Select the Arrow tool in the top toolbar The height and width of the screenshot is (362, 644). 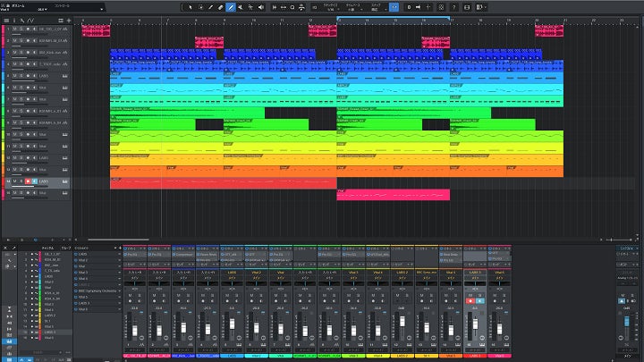point(190,7)
